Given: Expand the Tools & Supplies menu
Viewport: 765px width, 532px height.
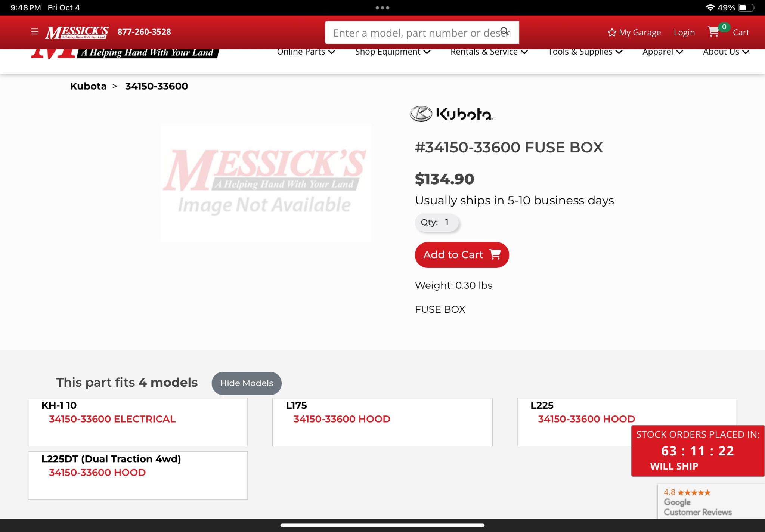Looking at the screenshot, I should 585,52.
